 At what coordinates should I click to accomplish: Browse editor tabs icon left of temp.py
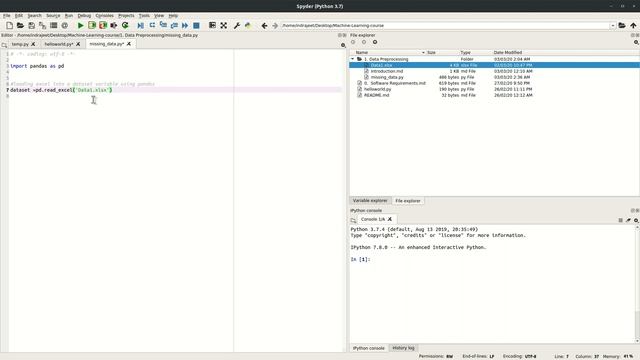[x=4, y=45]
